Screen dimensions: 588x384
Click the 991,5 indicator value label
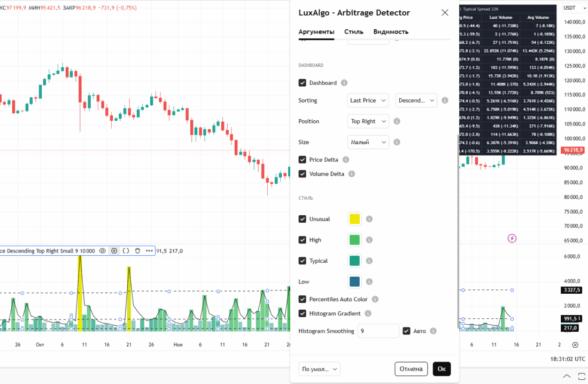(571, 318)
